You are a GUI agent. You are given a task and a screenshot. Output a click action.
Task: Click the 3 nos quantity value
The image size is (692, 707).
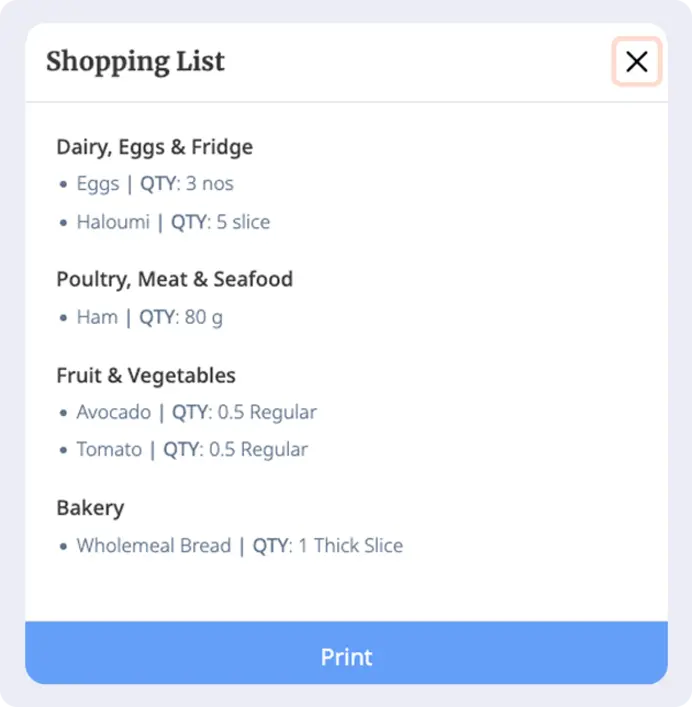pos(210,184)
